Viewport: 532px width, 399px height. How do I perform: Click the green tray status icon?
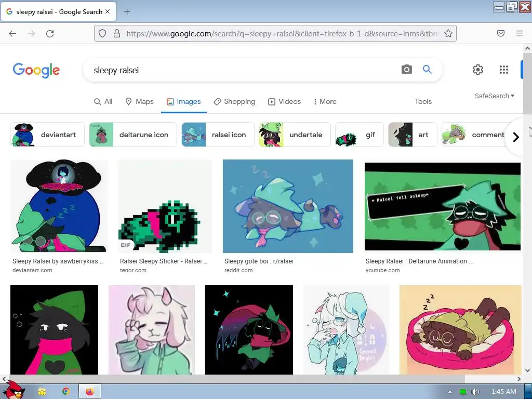[463, 392]
